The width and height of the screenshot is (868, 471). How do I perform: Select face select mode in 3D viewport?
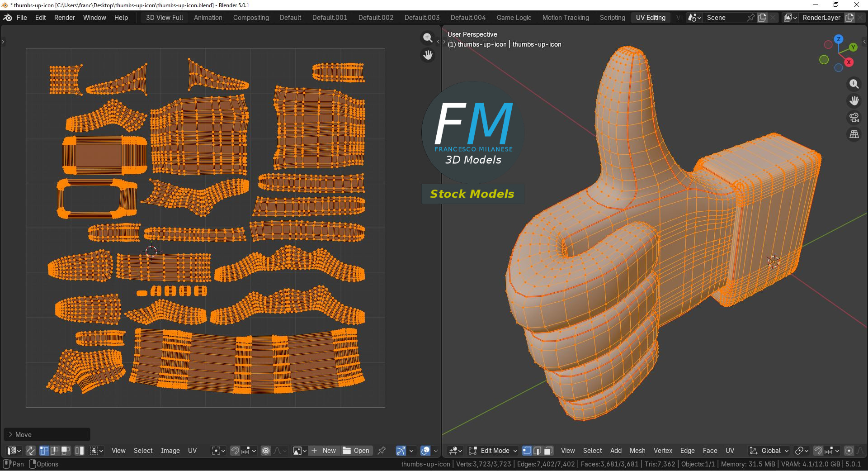coord(548,451)
